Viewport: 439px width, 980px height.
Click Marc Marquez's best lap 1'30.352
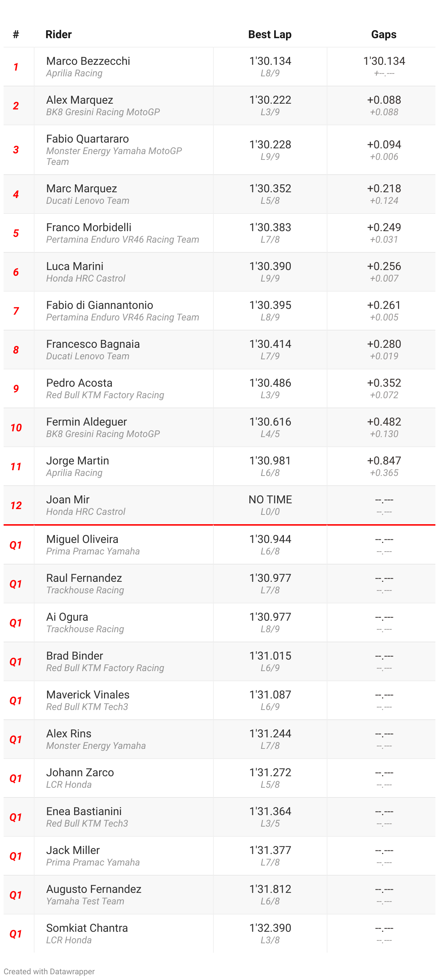click(x=270, y=188)
